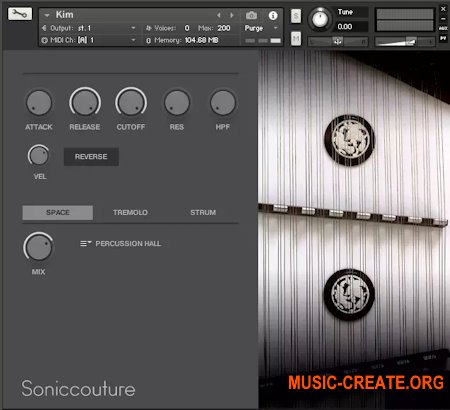Adjust the volume slider
The width and height of the screenshot is (450, 410).
click(405, 42)
